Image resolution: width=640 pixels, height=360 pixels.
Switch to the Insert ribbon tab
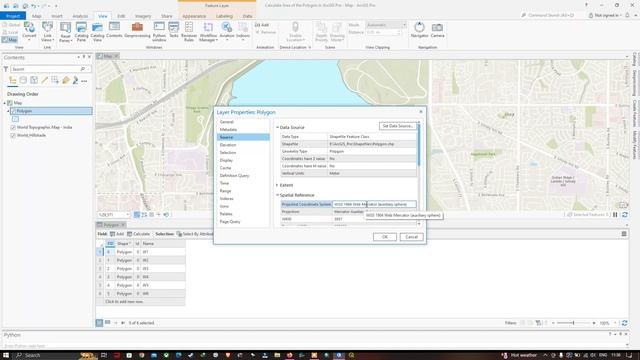tap(57, 16)
